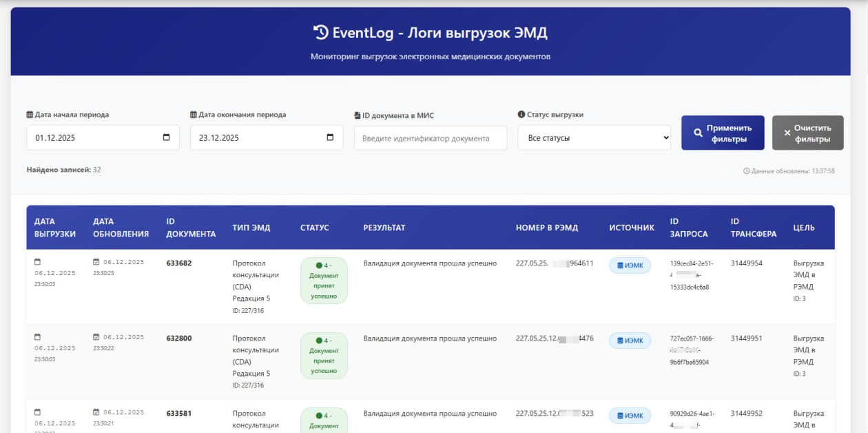Image resolution: width=868 pixels, height=433 pixels.
Task: Click the Номер в РЭМД column header
Action: coord(546,228)
